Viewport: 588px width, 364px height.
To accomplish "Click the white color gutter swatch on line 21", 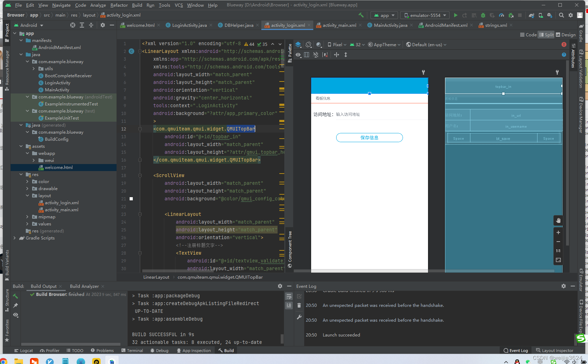I will pyautogui.click(x=131, y=199).
